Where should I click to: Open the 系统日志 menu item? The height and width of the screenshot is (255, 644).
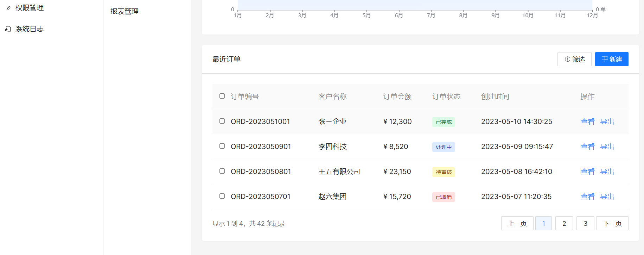click(x=30, y=29)
